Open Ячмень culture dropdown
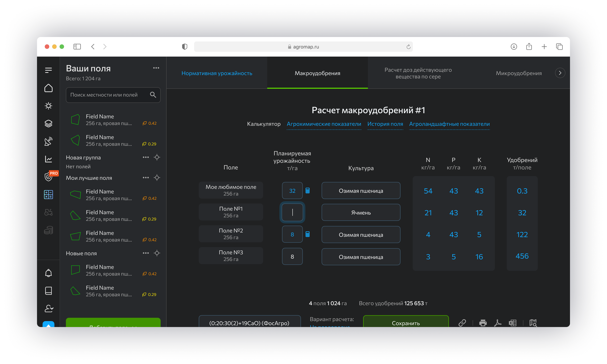 tap(361, 212)
